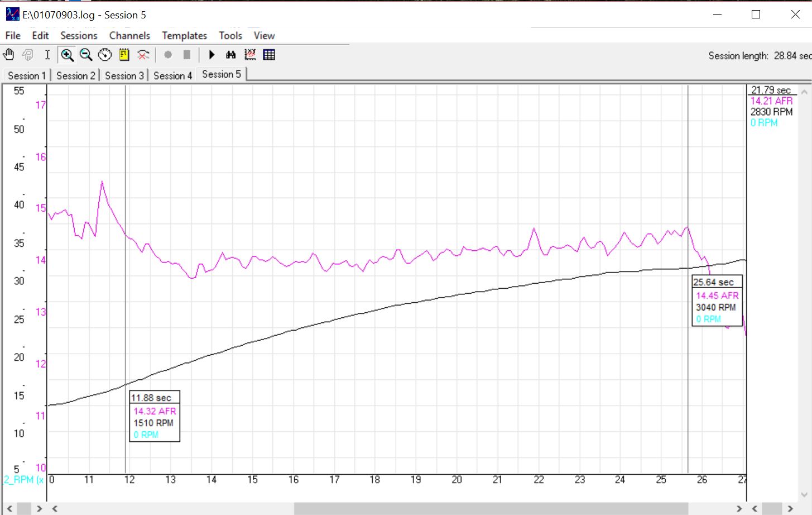Screen dimensions: 812x515
Task: Open the gauge dial view
Action: point(105,55)
